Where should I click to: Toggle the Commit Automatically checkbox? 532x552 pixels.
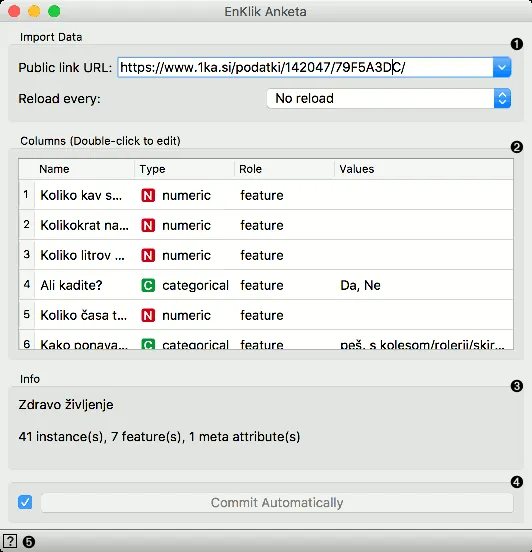(25, 502)
